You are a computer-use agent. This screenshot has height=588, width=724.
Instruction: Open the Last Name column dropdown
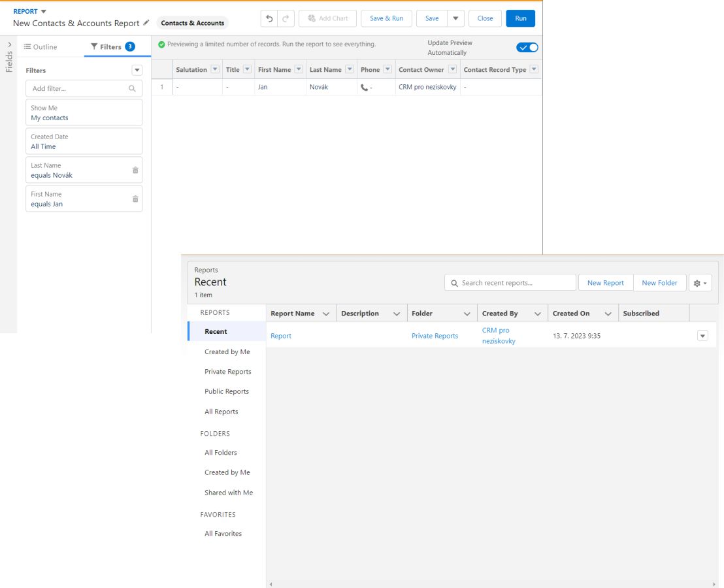tap(350, 70)
